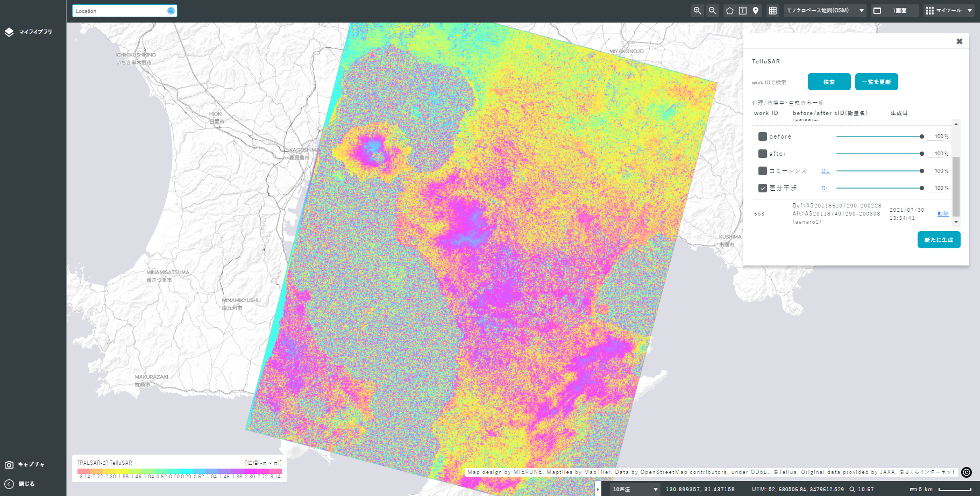This screenshot has width=980, height=496.
Task: Click the copyright attribution icon
Action: click(x=967, y=472)
